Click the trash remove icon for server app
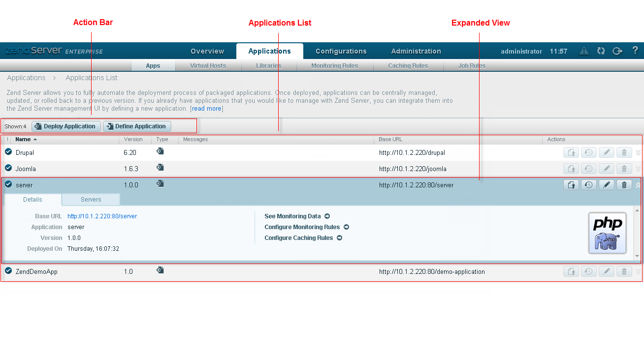 pos(624,185)
